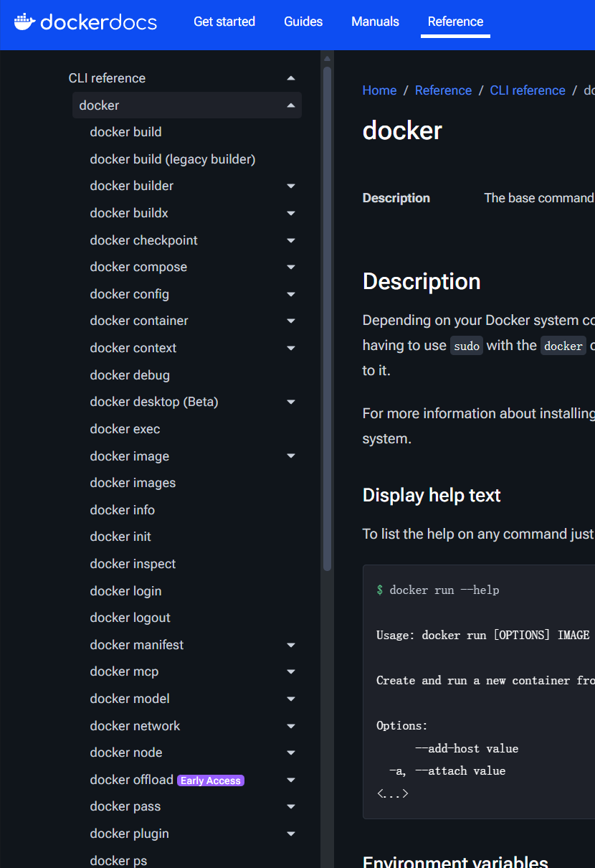Open the docker info page

123,510
